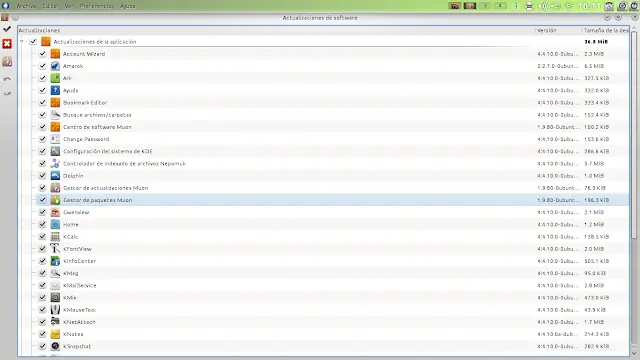640x360 pixels.
Task: Click the KNotes icon
Action: (55, 334)
